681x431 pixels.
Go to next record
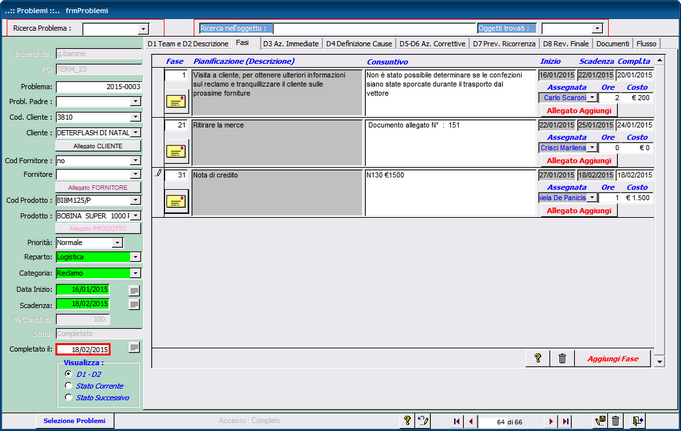click(551, 421)
